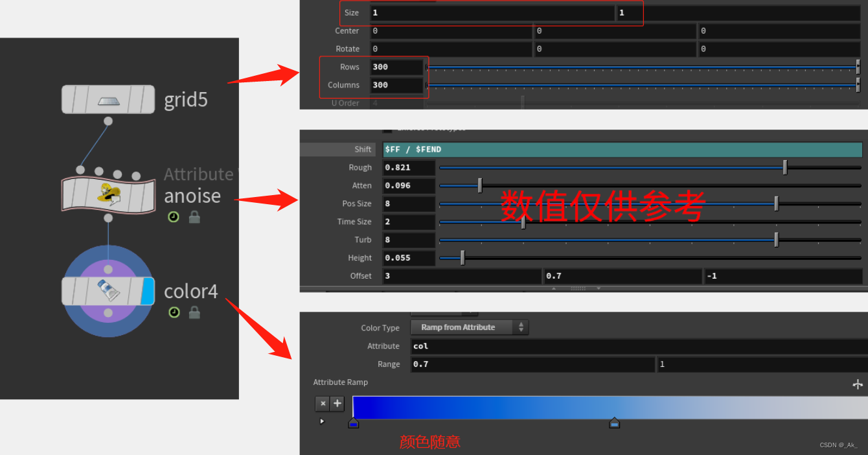This screenshot has height=455, width=868.
Task: Select the middle ramp point marker
Action: tap(614, 423)
